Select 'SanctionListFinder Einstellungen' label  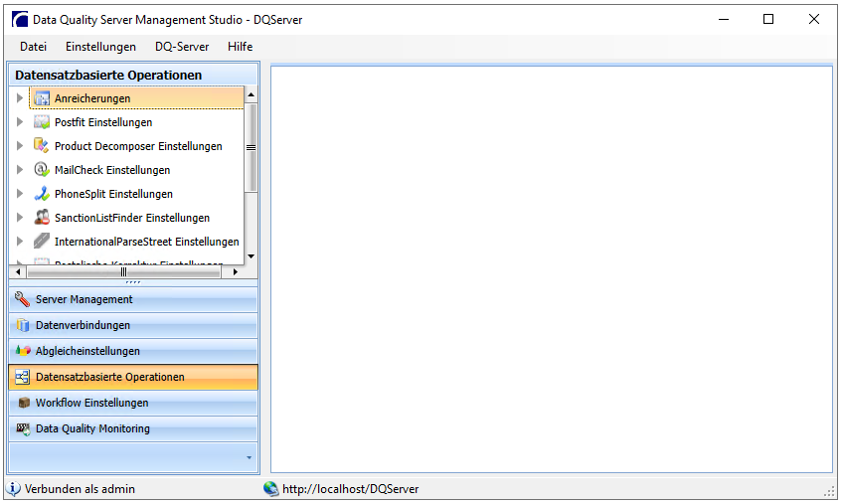coord(132,218)
